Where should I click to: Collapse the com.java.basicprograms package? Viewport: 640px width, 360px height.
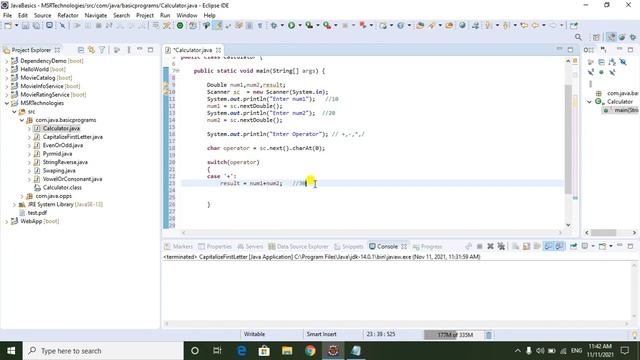coord(22,120)
